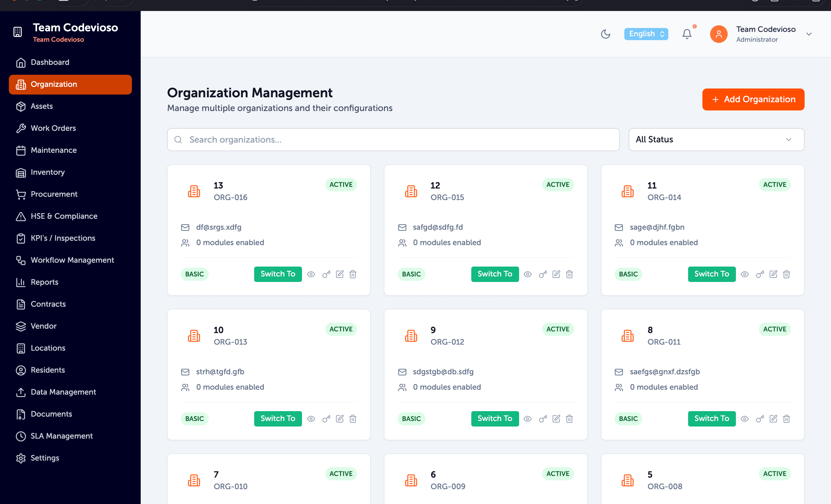
Task: Click the orange user avatar icon
Action: 719,34
